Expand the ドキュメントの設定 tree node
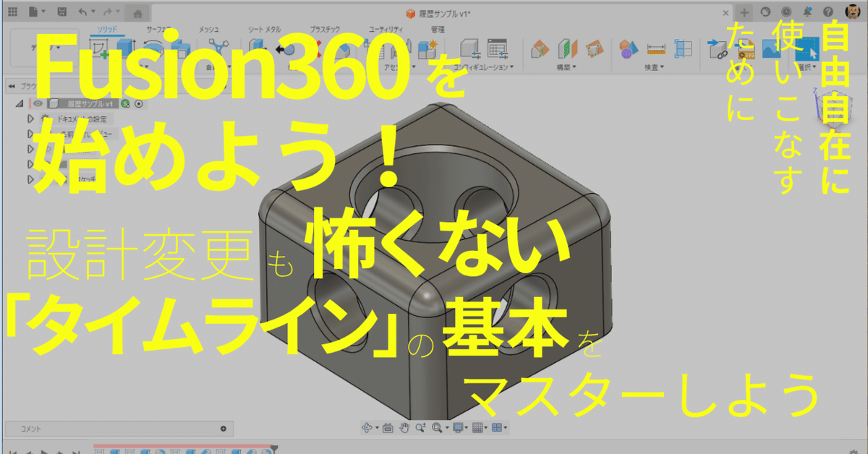Image resolution: width=868 pixels, height=454 pixels. tap(30, 119)
